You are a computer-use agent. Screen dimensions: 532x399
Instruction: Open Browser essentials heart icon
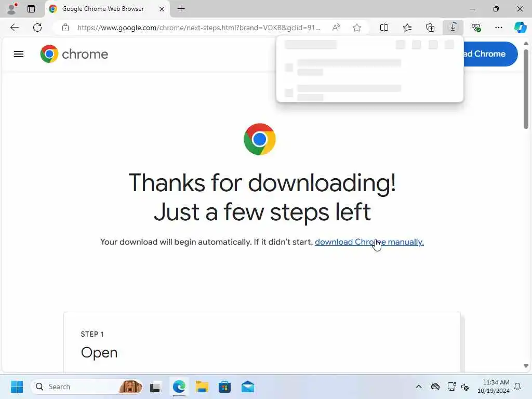pos(476,28)
